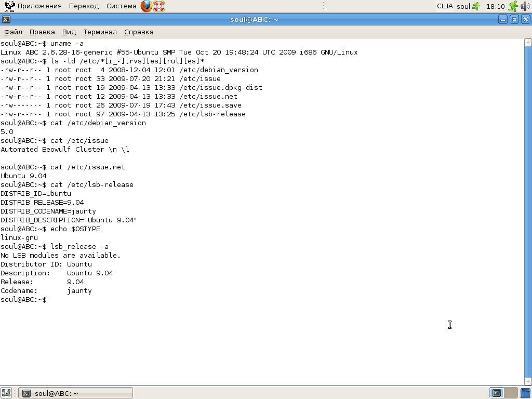This screenshot has width=532, height=399.
Task: Open the Правка menu
Action: [x=42, y=32]
